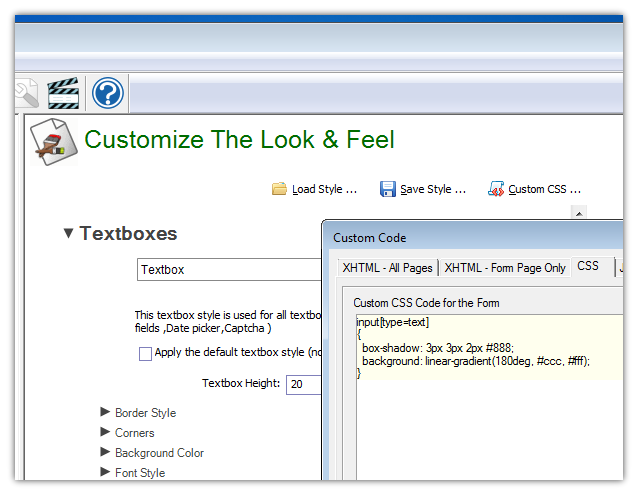Click the small up arrow above Custom Code
Image resolution: width=638 pixels, height=495 pixels.
point(579,213)
